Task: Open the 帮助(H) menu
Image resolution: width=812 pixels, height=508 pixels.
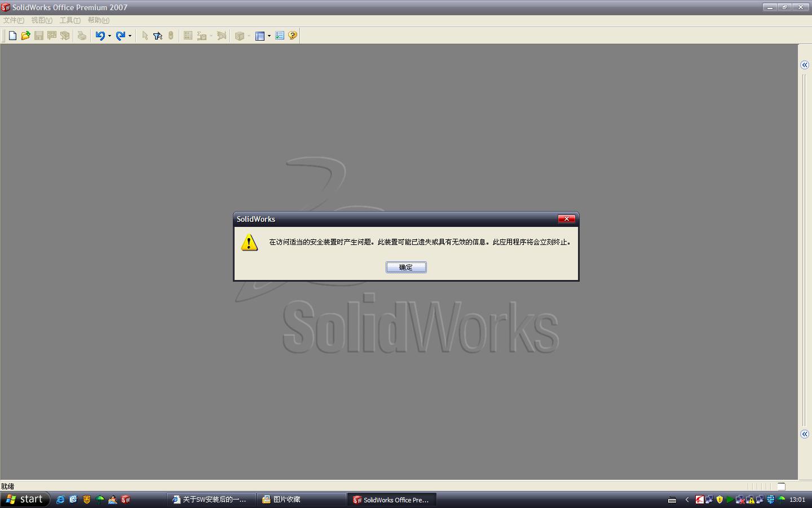Action: click(99, 20)
